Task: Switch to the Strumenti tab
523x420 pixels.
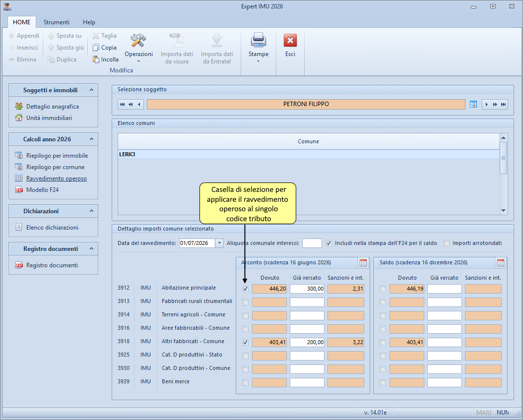Action: tap(57, 22)
